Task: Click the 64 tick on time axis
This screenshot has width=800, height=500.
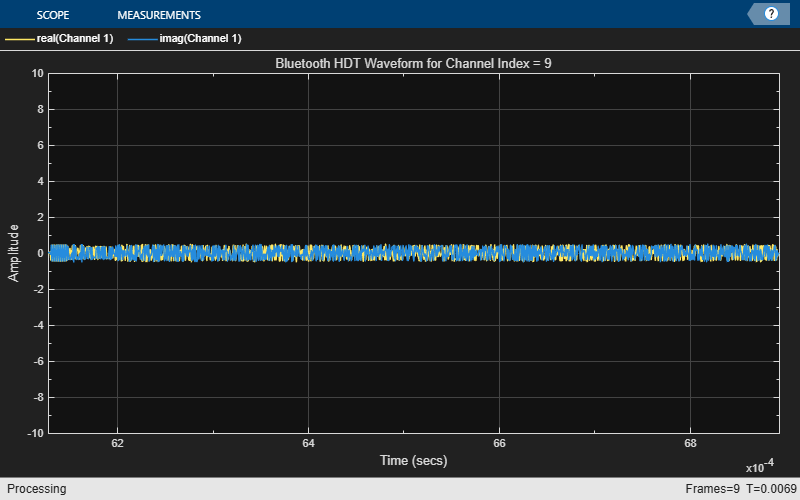Action: point(308,443)
